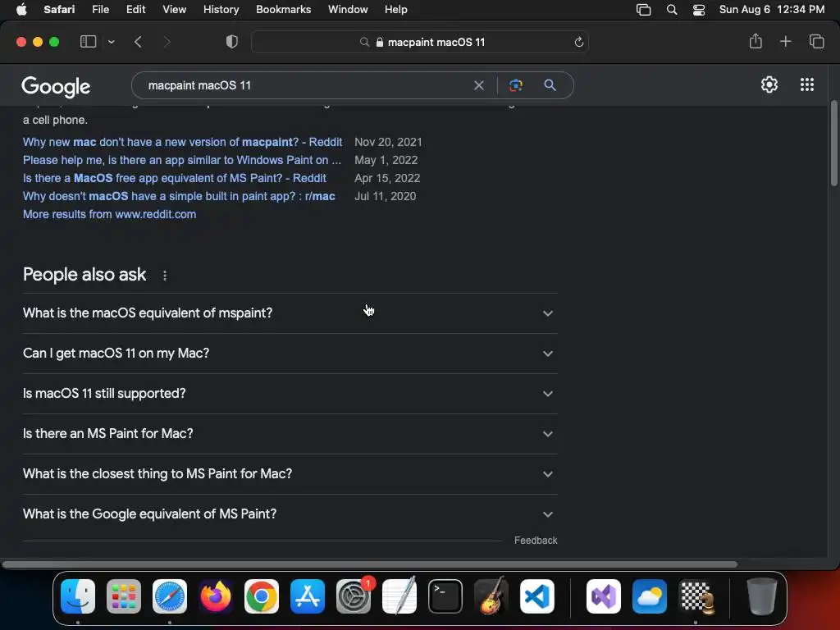
Task: Open Spotlight search in menu bar
Action: point(672,10)
